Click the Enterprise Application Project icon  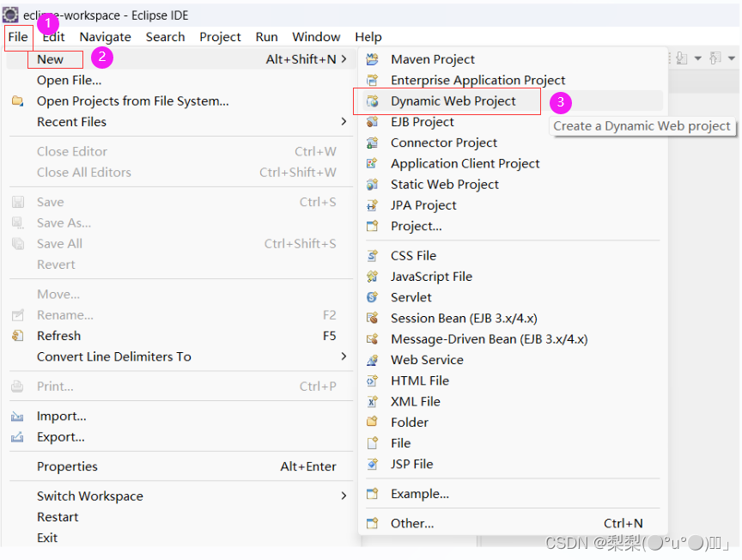click(373, 80)
